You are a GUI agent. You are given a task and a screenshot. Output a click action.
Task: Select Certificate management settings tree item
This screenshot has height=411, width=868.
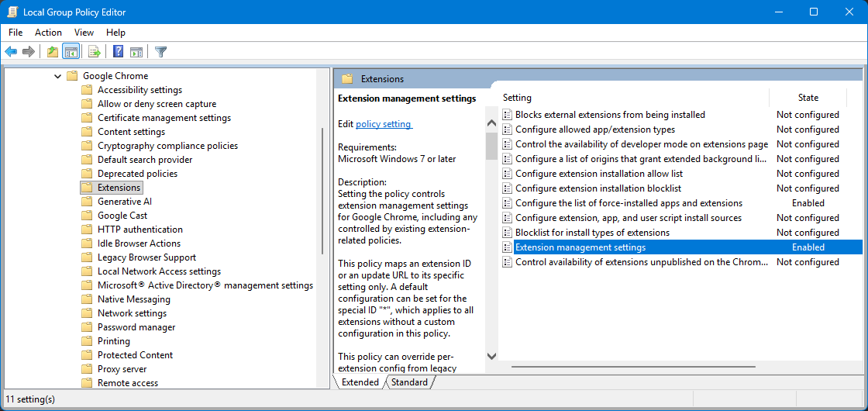click(164, 118)
